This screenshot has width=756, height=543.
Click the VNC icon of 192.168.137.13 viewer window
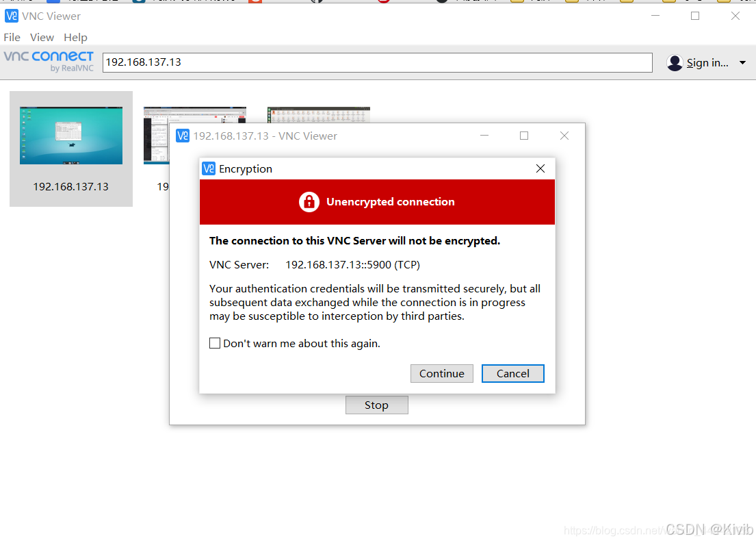point(183,136)
